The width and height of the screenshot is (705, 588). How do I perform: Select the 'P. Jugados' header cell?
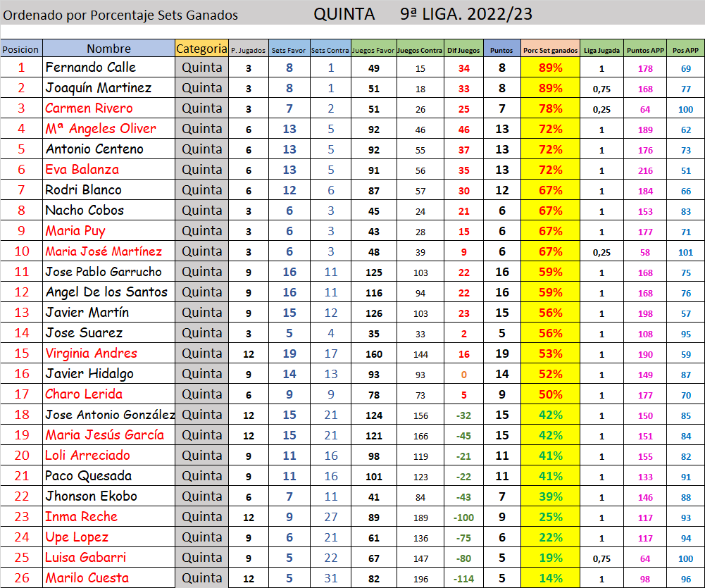tap(249, 49)
